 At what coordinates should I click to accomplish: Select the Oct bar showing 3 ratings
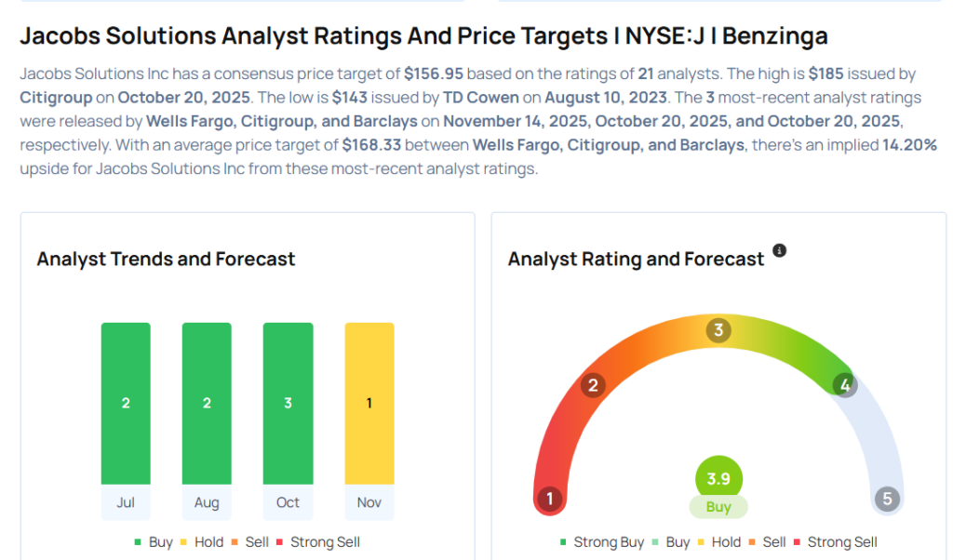click(x=288, y=403)
